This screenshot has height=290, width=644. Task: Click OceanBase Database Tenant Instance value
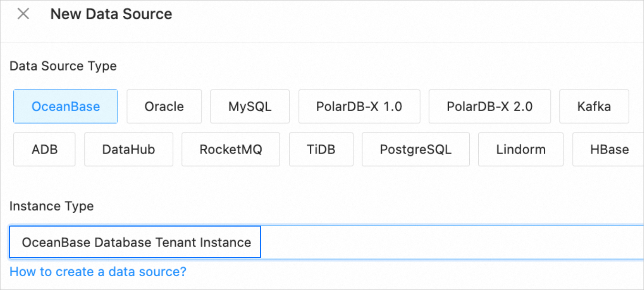pyautogui.click(x=136, y=242)
